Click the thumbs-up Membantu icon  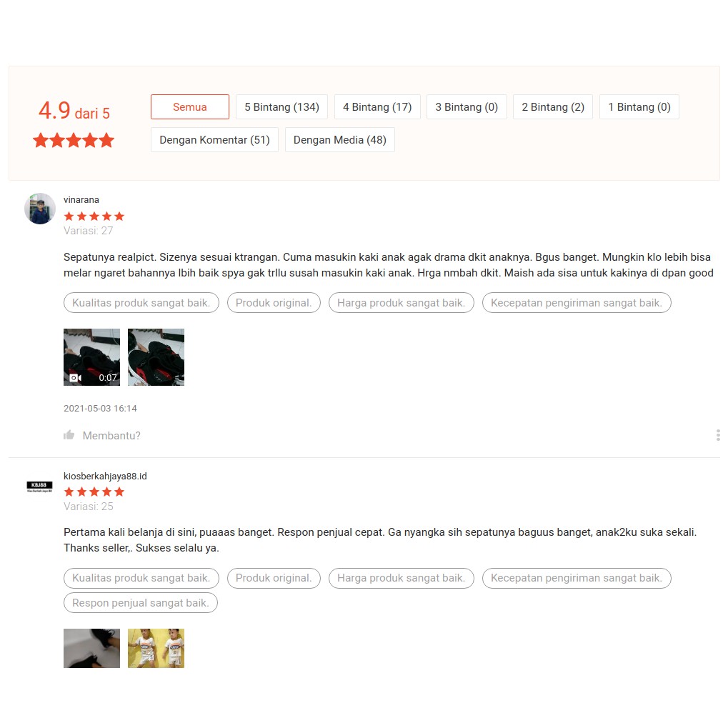tap(69, 435)
